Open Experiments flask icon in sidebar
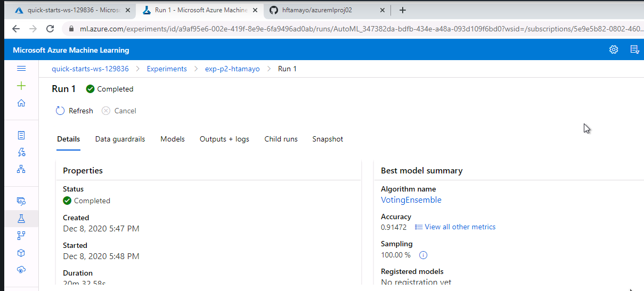This screenshot has height=291, width=644. (x=21, y=218)
